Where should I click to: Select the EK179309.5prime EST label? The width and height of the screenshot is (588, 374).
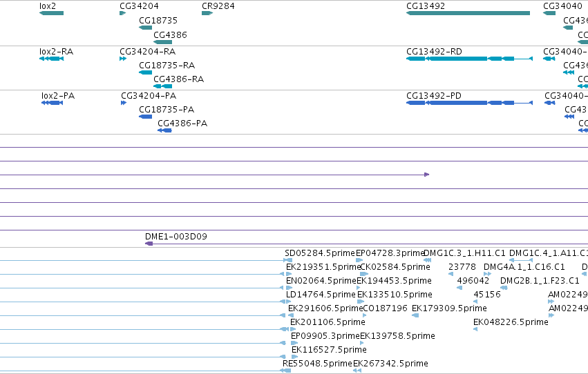(449, 309)
